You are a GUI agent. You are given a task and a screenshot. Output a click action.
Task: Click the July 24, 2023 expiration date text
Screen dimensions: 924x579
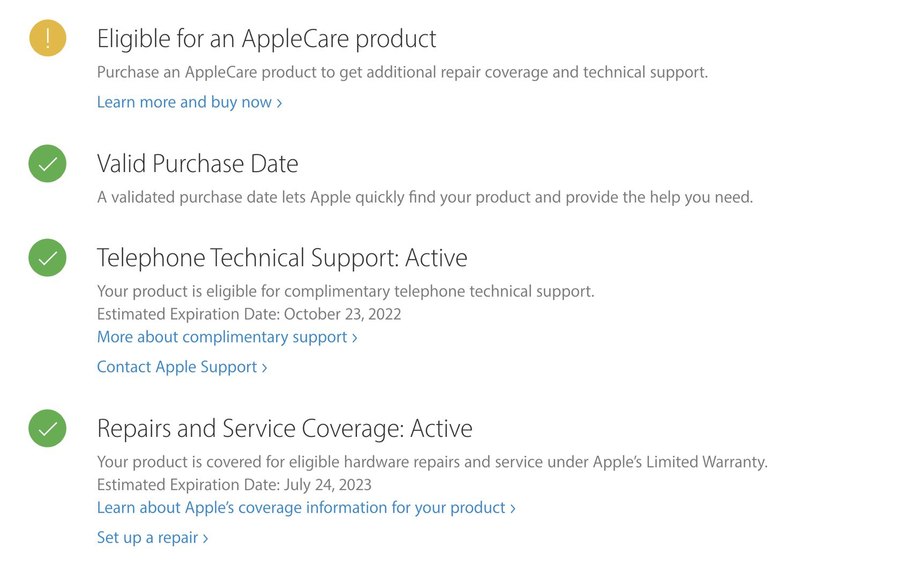click(327, 485)
